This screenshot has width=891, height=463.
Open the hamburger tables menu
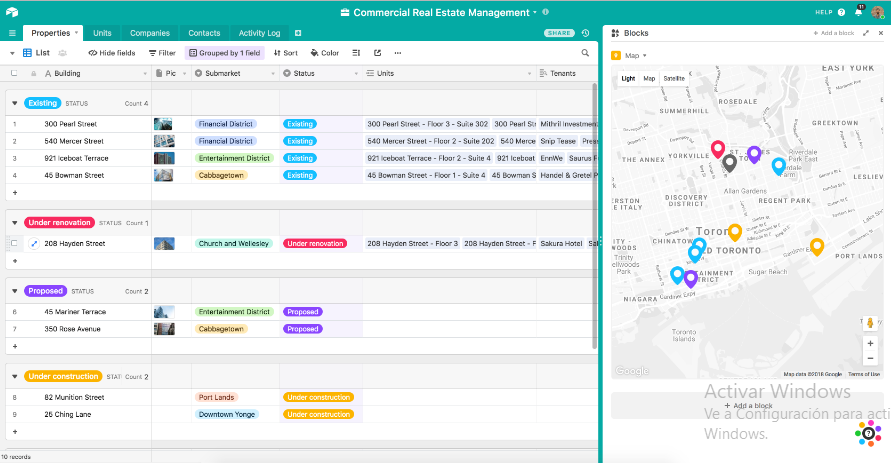tap(12, 33)
